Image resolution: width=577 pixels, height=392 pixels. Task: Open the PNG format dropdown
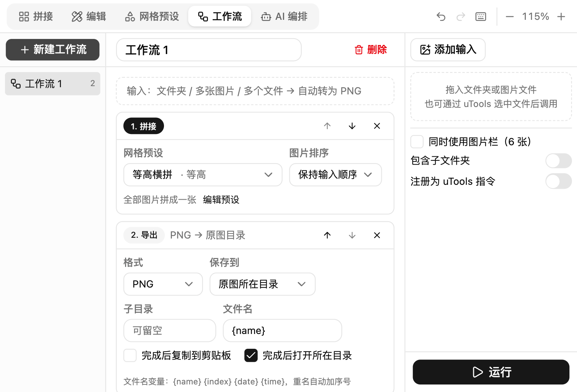[x=163, y=284]
